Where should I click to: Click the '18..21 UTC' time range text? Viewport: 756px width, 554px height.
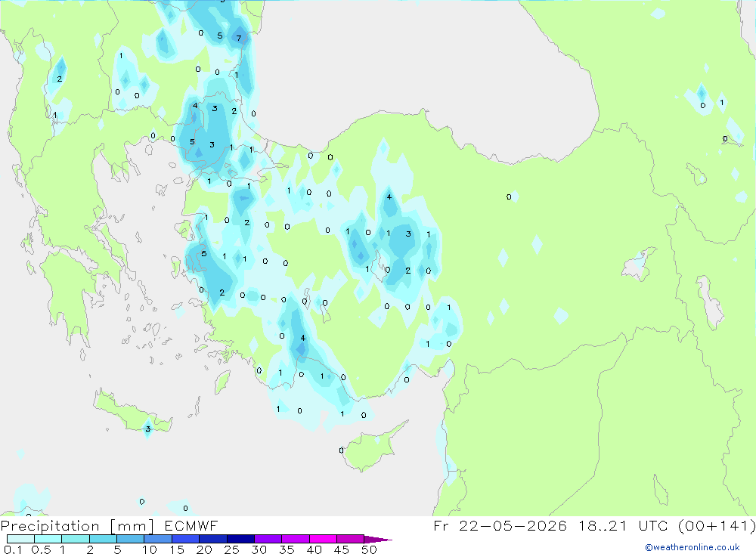point(625,525)
